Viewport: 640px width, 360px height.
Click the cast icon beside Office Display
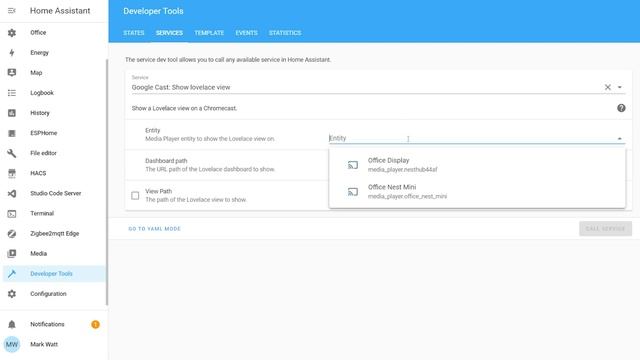click(x=353, y=165)
